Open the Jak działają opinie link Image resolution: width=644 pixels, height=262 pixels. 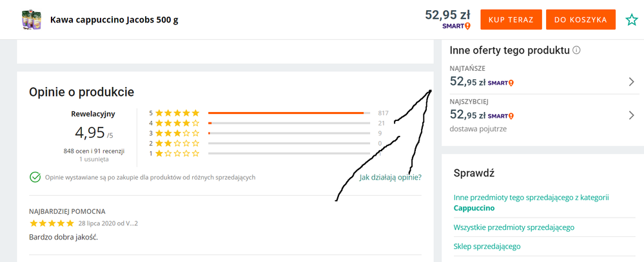pos(390,177)
